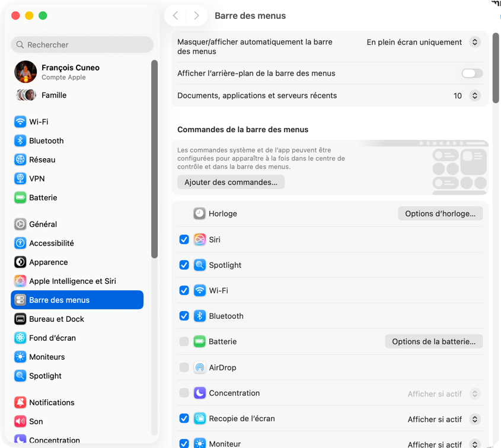This screenshot has width=501, height=448.
Task: Open Options d'horloge
Action: pyautogui.click(x=440, y=213)
